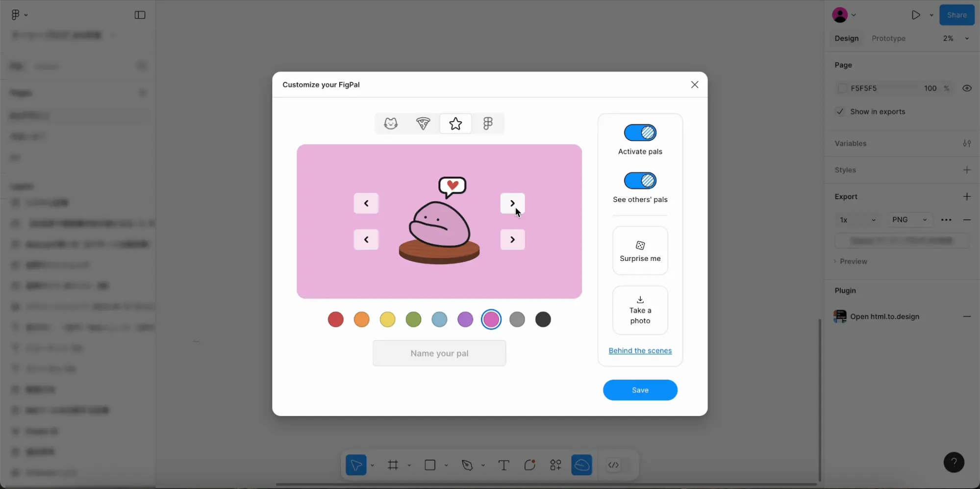Toggle the Activate pals switch

coord(640,132)
